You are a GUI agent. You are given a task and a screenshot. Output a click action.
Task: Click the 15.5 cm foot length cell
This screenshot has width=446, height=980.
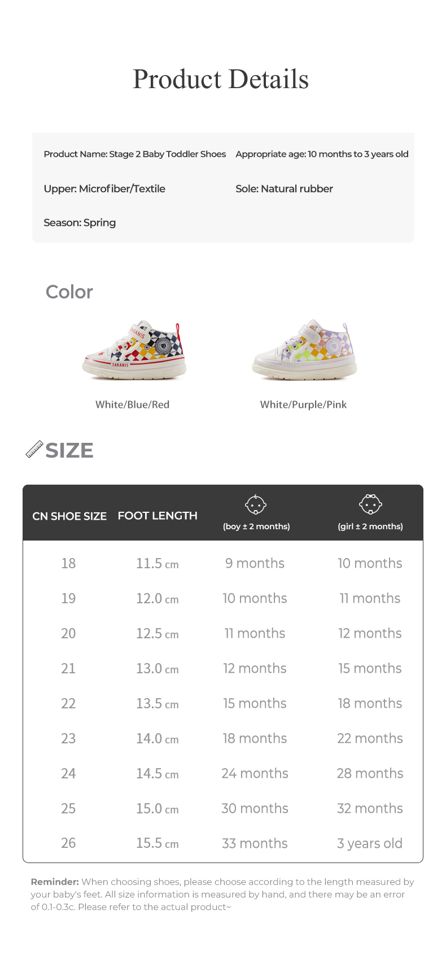click(x=157, y=843)
